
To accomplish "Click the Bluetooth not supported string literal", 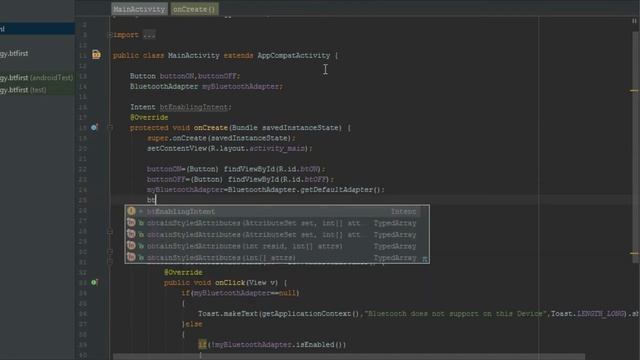I will [456, 314].
